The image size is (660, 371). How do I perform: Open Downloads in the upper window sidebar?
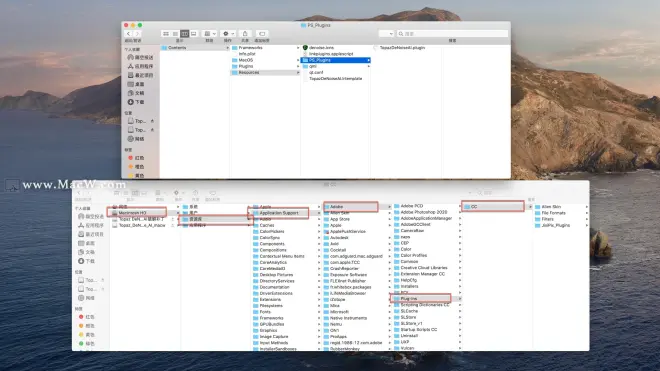pyautogui.click(x=136, y=102)
